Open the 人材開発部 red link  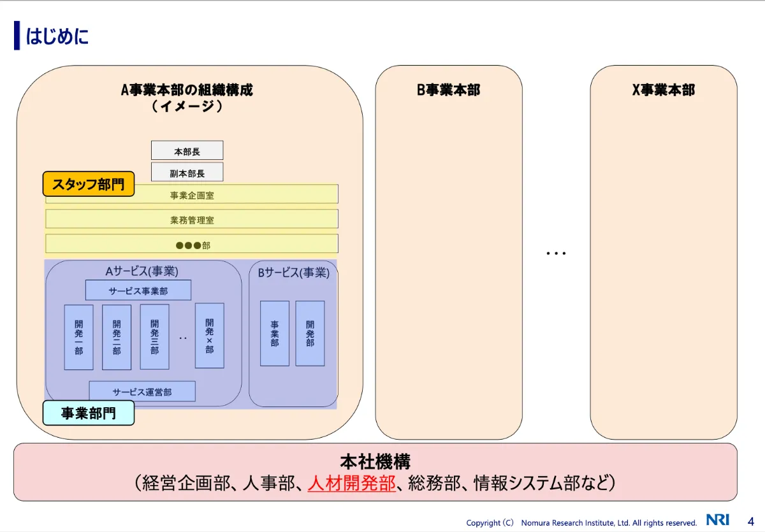click(351, 483)
